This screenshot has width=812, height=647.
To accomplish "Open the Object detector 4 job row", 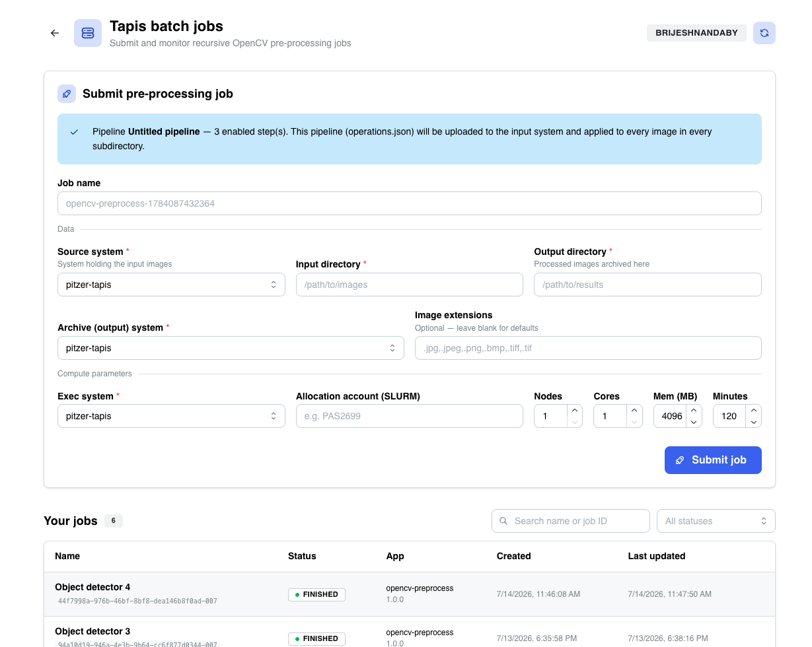I will (x=410, y=594).
